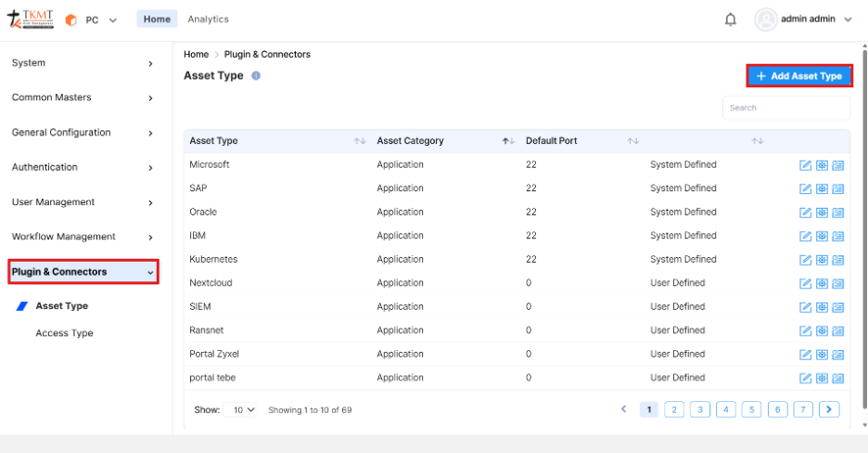Open the settings wheel icon for SAP
The height and width of the screenshot is (453, 868).
click(822, 188)
